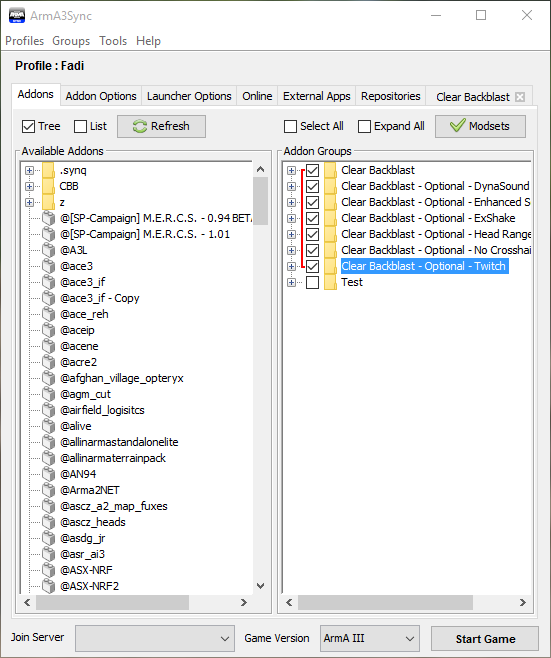
Task: Toggle the Tree view checkbox
Action: click(x=29, y=126)
